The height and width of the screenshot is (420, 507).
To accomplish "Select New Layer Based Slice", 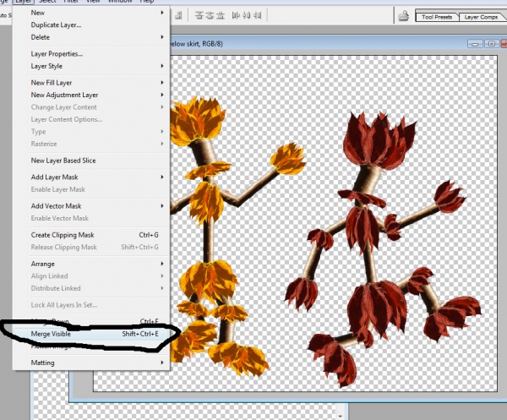I will click(91, 161).
